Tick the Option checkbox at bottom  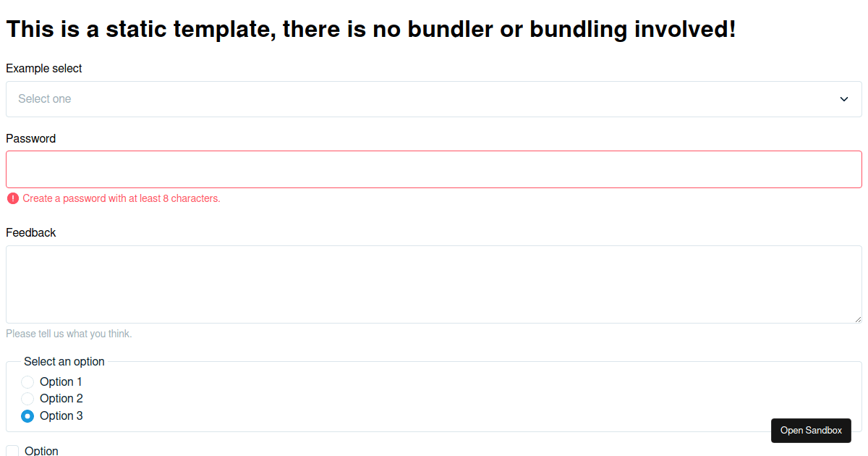click(12, 451)
